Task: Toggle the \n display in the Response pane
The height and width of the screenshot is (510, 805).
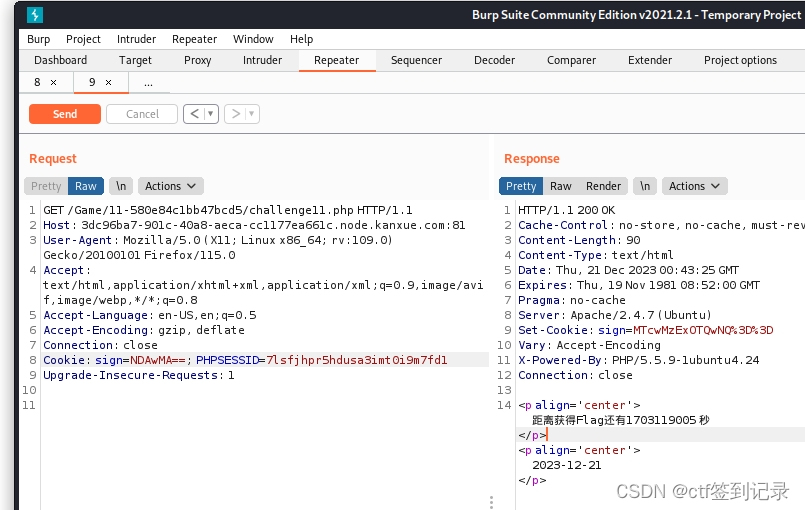Action: tap(645, 186)
